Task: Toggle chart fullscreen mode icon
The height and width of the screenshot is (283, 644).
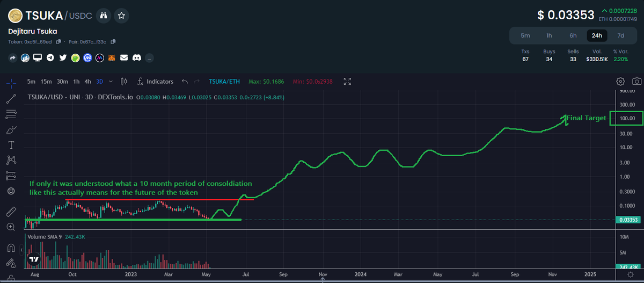Action: [x=347, y=82]
